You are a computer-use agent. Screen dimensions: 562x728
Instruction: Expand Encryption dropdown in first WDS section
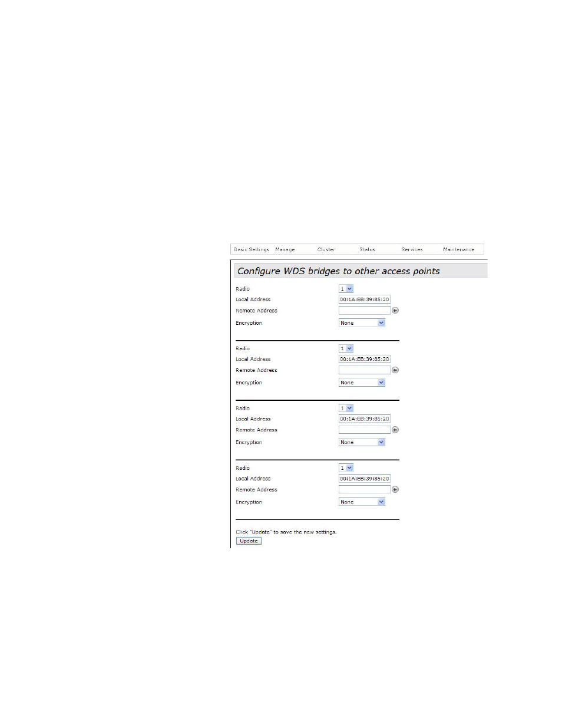[362, 323]
